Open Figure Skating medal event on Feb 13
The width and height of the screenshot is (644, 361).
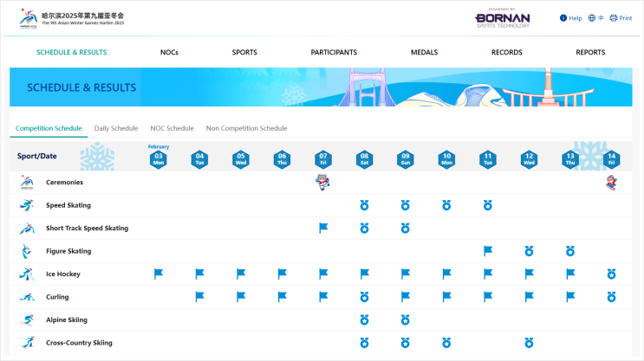tap(570, 251)
